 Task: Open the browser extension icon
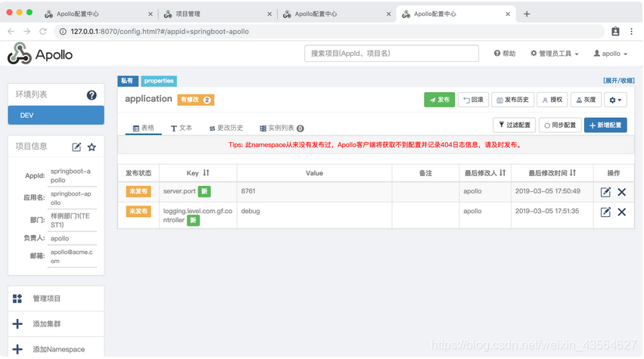coord(615,31)
